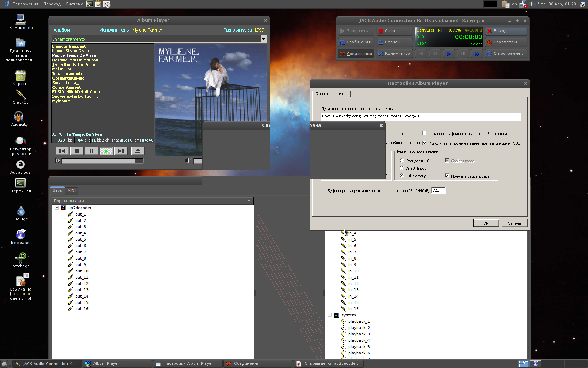The height and width of the screenshot is (368, 588).
Task: Switch to General tab in settings
Action: [322, 94]
